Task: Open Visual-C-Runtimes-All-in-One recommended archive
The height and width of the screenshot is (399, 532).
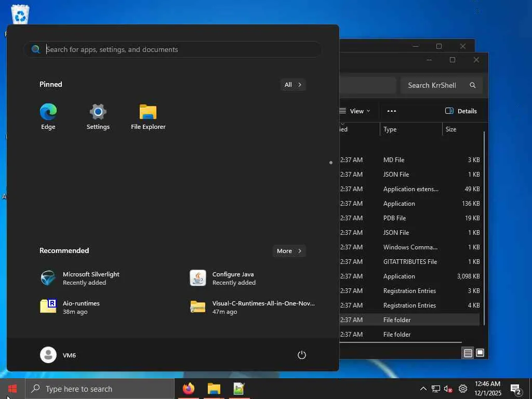Action: pyautogui.click(x=252, y=307)
